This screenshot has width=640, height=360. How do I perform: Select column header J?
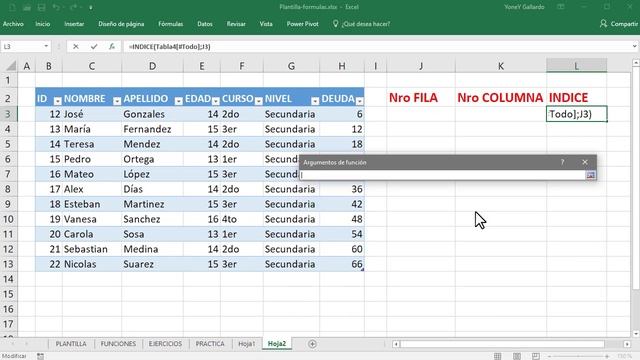point(421,66)
